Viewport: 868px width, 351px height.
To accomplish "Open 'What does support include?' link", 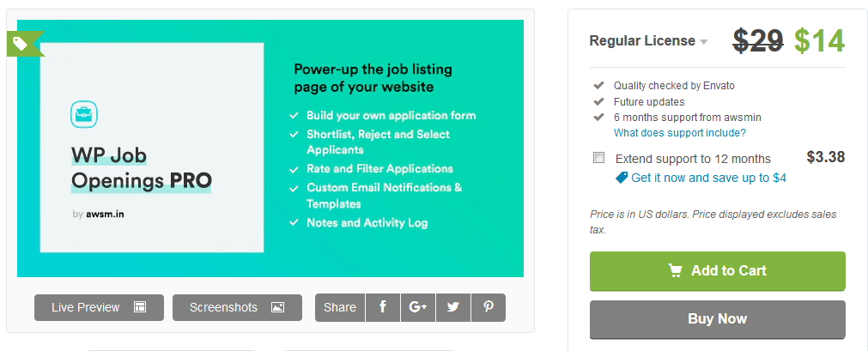I will [679, 133].
